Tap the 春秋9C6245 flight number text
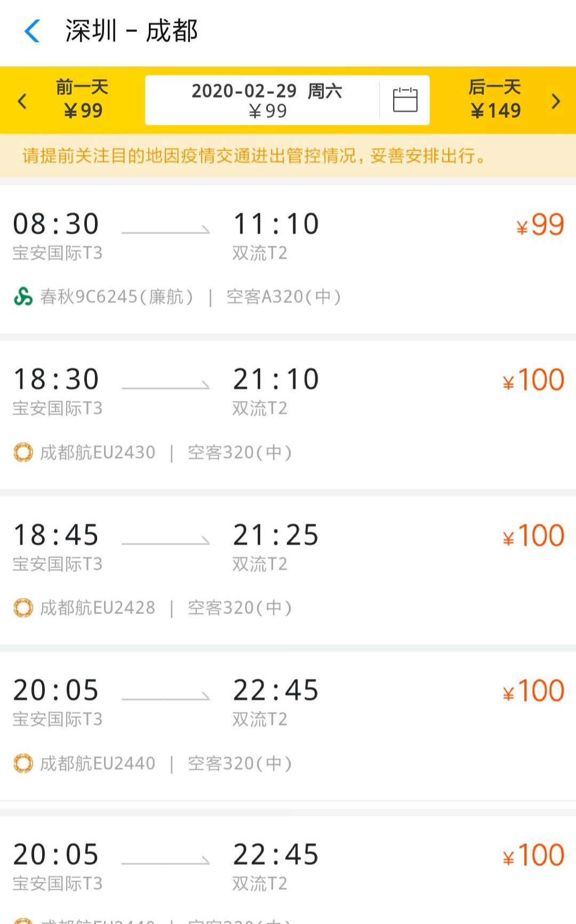 pos(116,297)
